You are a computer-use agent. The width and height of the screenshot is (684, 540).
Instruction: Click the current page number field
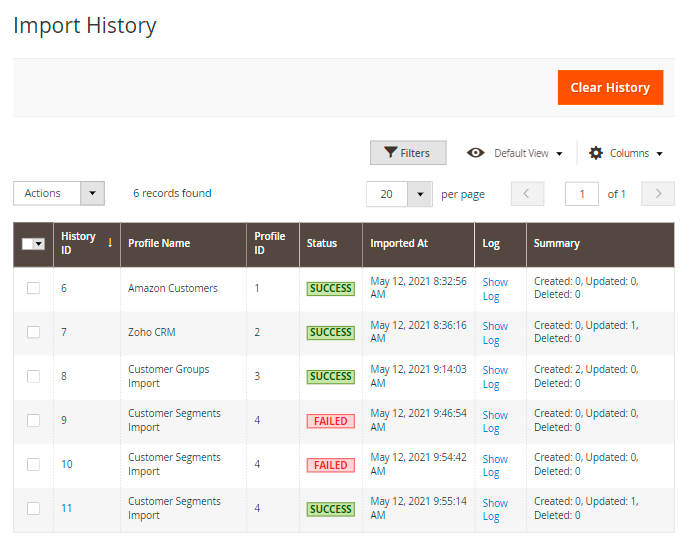coord(582,194)
